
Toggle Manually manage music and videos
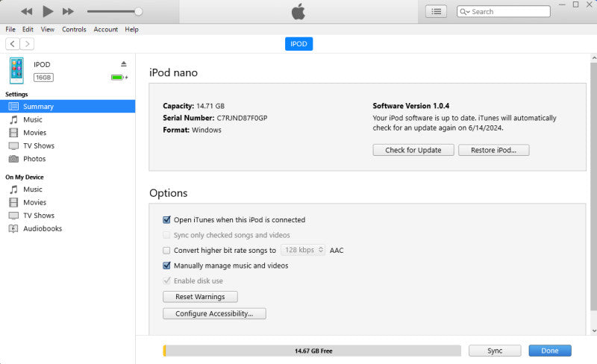[x=166, y=266]
